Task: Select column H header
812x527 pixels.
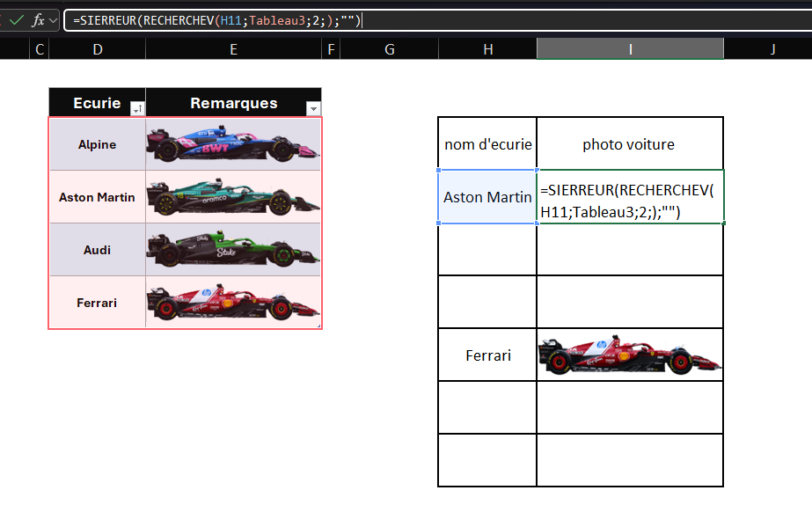Action: point(487,49)
